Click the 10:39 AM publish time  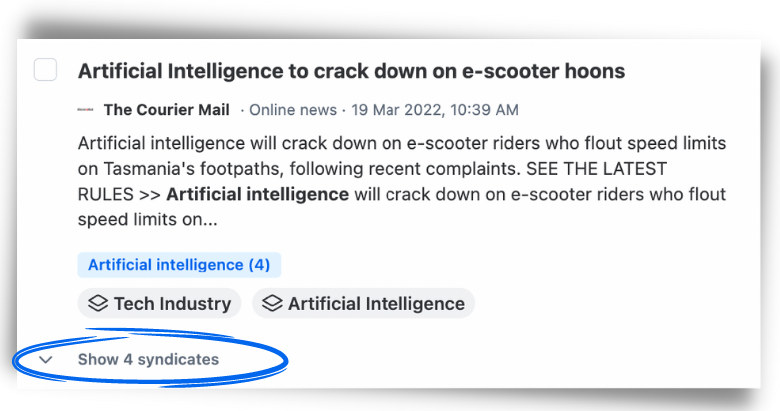click(x=485, y=109)
